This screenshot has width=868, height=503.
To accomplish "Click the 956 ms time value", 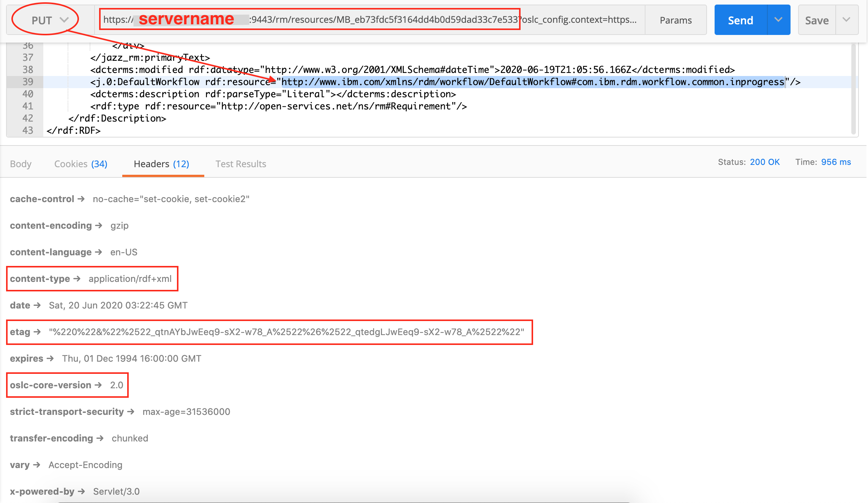I will click(836, 162).
